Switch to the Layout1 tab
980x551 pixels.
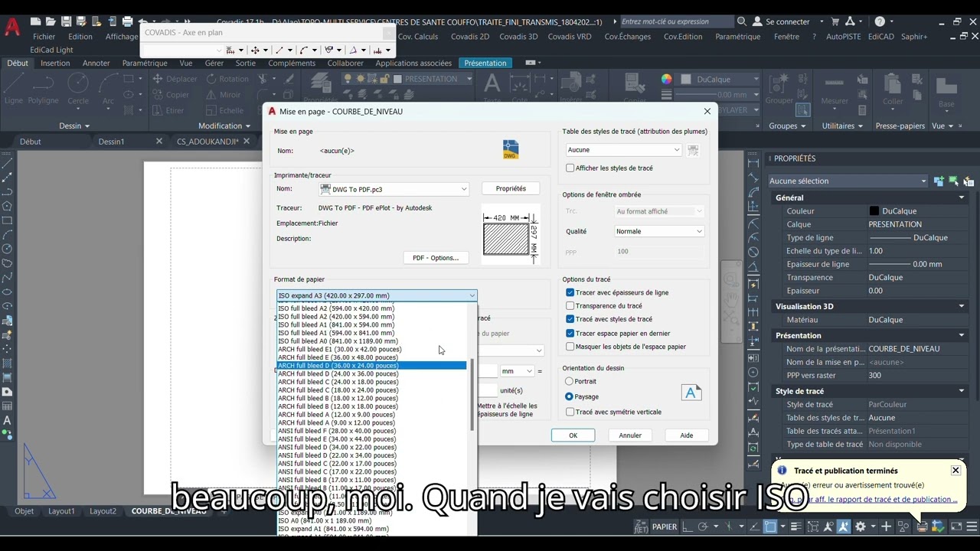click(x=61, y=511)
